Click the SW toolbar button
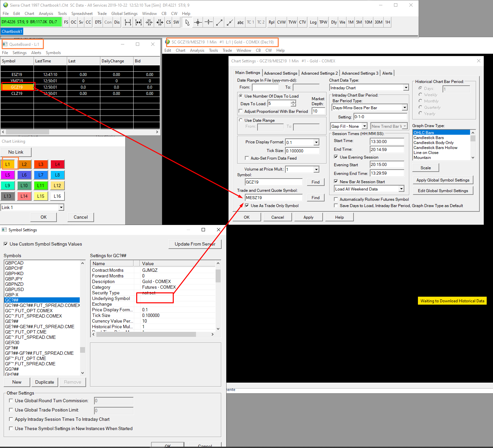Viewport: 493px width, 448px height. pos(176,22)
